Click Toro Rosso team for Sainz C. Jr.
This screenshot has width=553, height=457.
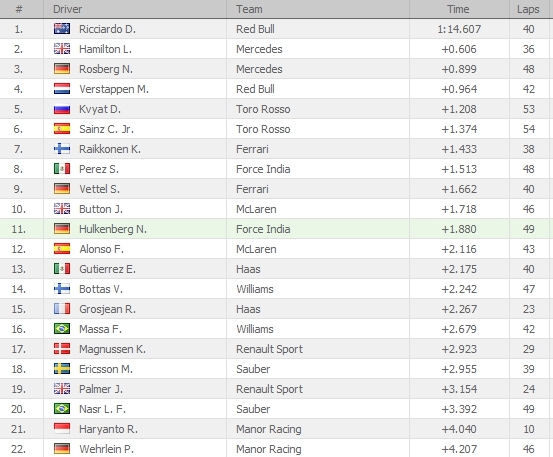[x=263, y=129]
